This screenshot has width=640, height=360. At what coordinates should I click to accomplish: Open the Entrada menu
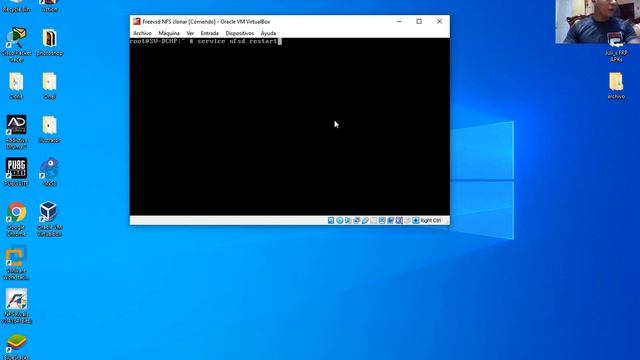(x=209, y=33)
